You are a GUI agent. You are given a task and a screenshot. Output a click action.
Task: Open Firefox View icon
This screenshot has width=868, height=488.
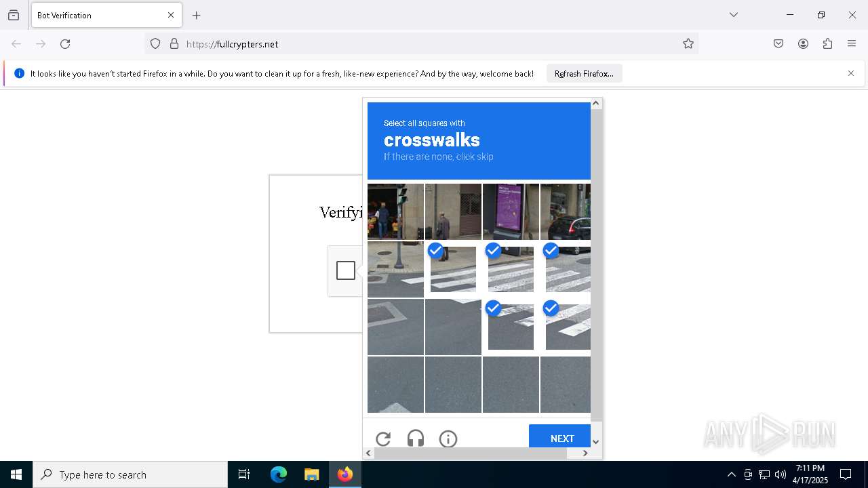14,15
